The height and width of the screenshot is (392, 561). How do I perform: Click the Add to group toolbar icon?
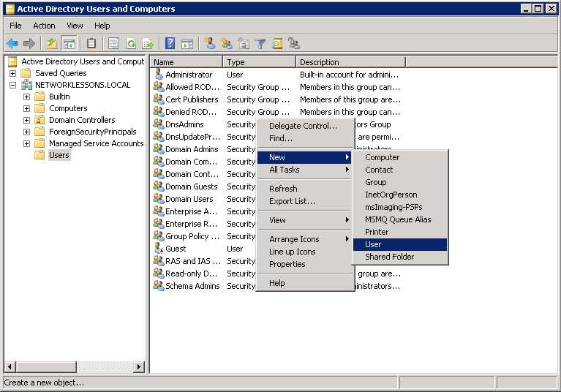coord(294,44)
